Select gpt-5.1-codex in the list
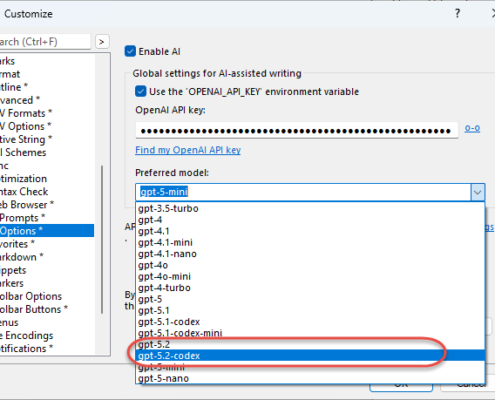 pyautogui.click(x=310, y=322)
